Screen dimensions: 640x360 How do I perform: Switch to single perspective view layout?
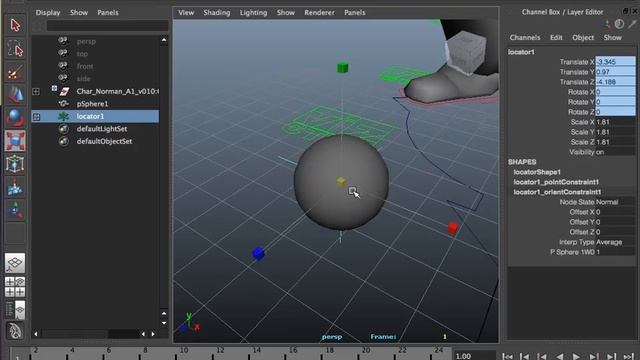[x=15, y=263]
